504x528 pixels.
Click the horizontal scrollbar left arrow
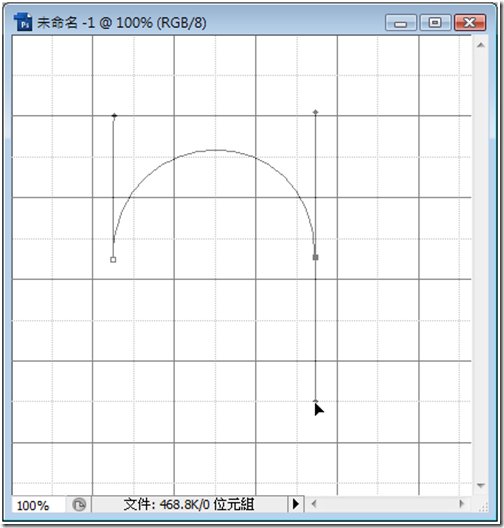314,504
